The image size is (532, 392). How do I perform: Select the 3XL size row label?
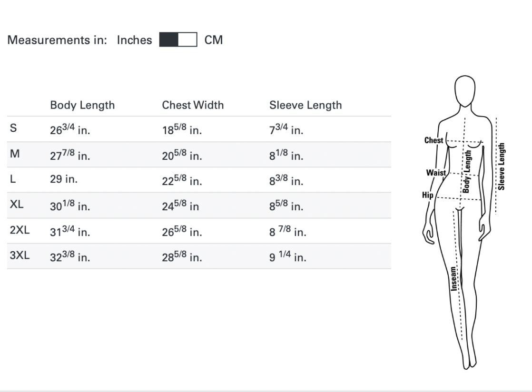(20, 255)
